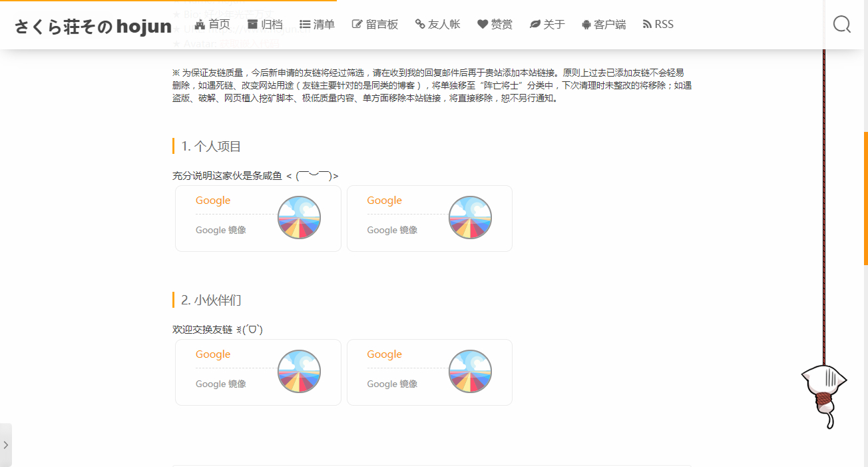The image size is (868, 467).
Task: Click the 赞赏 heart icon
Action: click(483, 25)
